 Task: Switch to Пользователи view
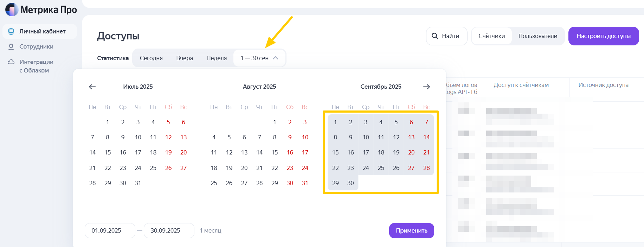[x=537, y=36]
